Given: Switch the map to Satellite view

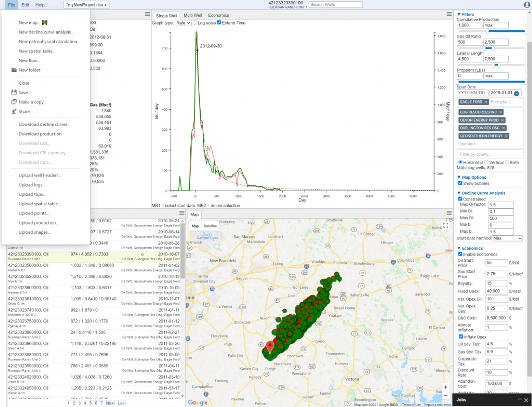Looking at the screenshot, I should pyautogui.click(x=210, y=226).
